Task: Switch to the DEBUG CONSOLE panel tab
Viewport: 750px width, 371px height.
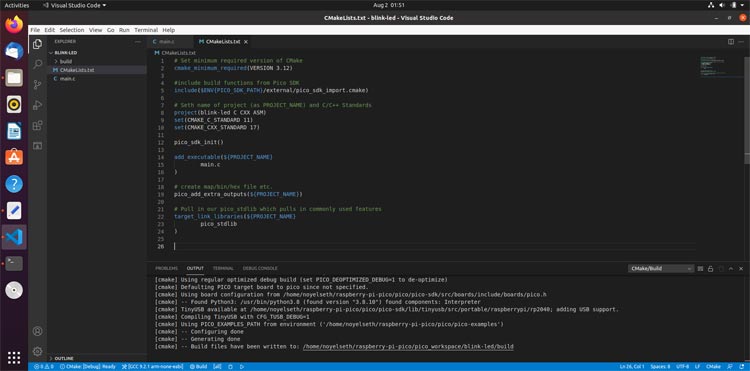Action: point(260,268)
